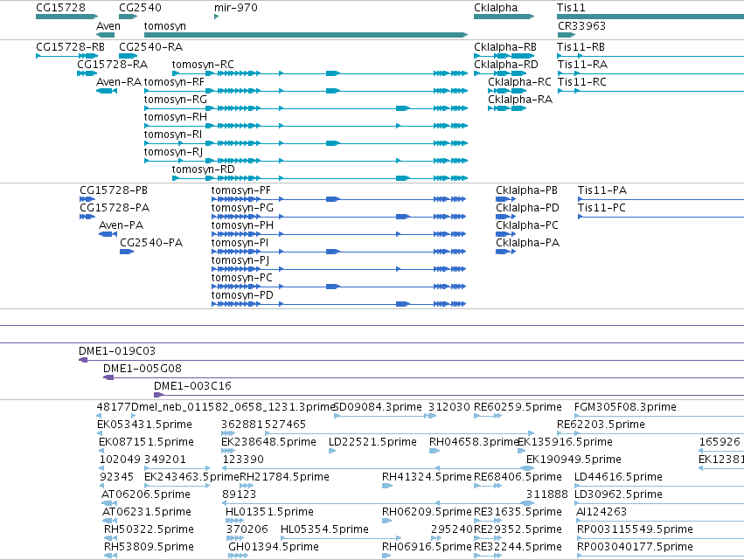Click EST SD09084.3prime label
The width and height of the screenshot is (744, 560).
coord(379,407)
